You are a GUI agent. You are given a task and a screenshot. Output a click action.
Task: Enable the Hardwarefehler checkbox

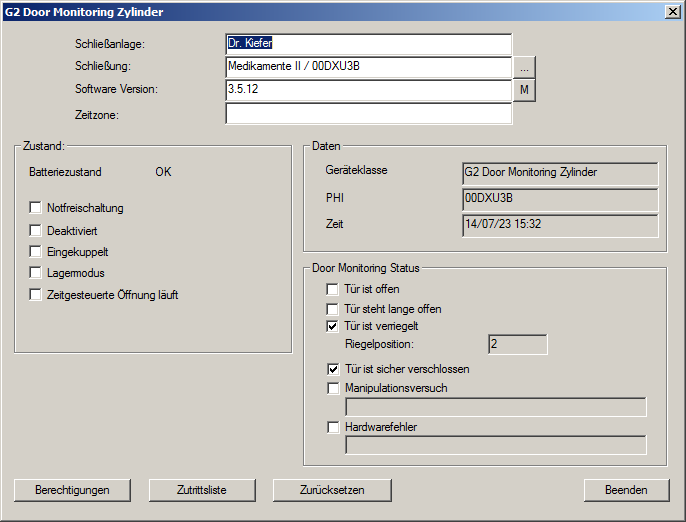(x=334, y=427)
